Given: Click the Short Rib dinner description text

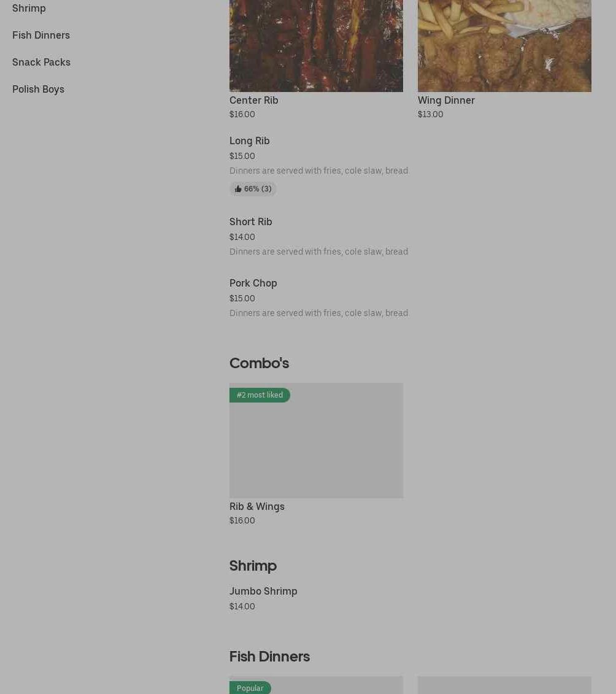Looking at the screenshot, I should coord(318,252).
